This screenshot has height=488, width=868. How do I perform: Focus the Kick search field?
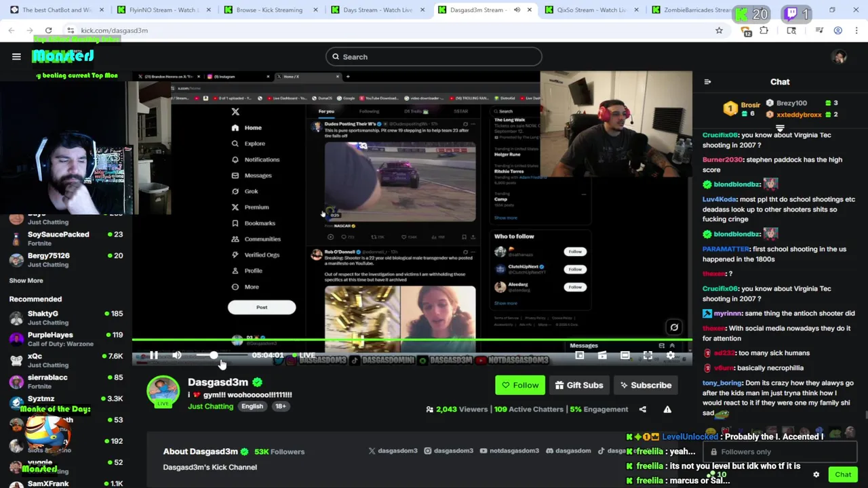pos(433,57)
